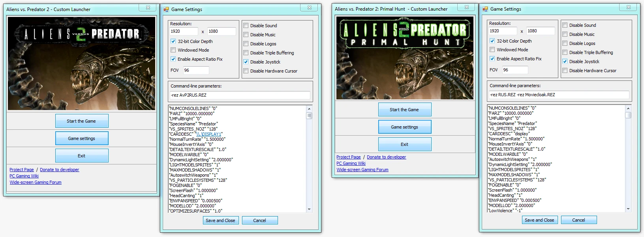Click resolution height 1080 field in AvP2RUS.REZ settings
The image size is (644, 237).
click(222, 31)
